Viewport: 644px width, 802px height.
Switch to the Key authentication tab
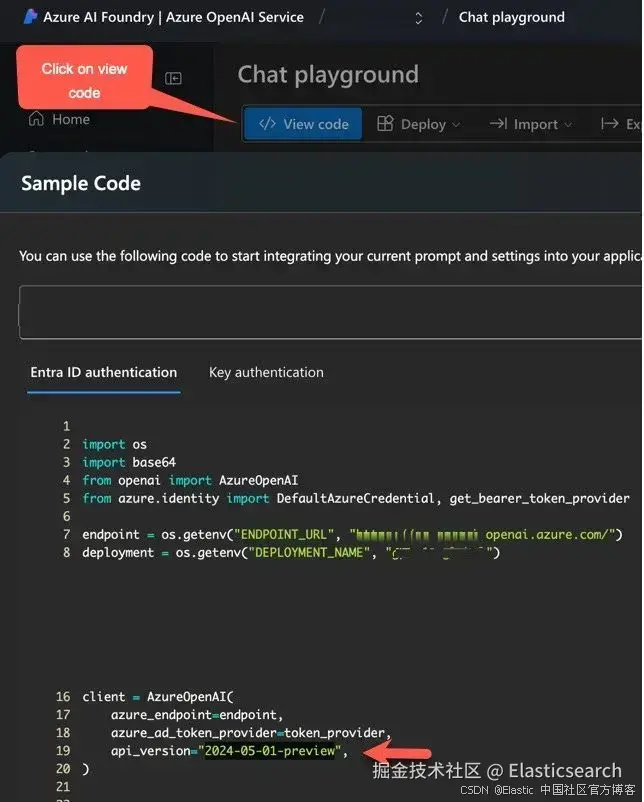[x=266, y=372]
